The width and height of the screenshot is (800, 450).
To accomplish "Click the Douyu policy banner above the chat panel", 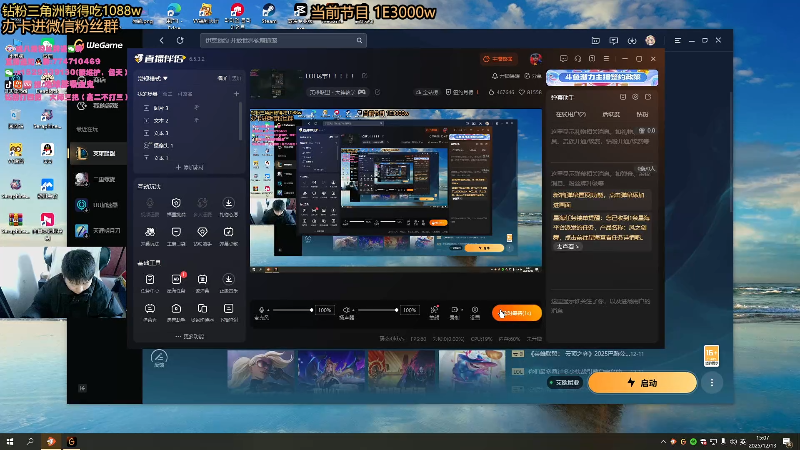I will pos(602,78).
